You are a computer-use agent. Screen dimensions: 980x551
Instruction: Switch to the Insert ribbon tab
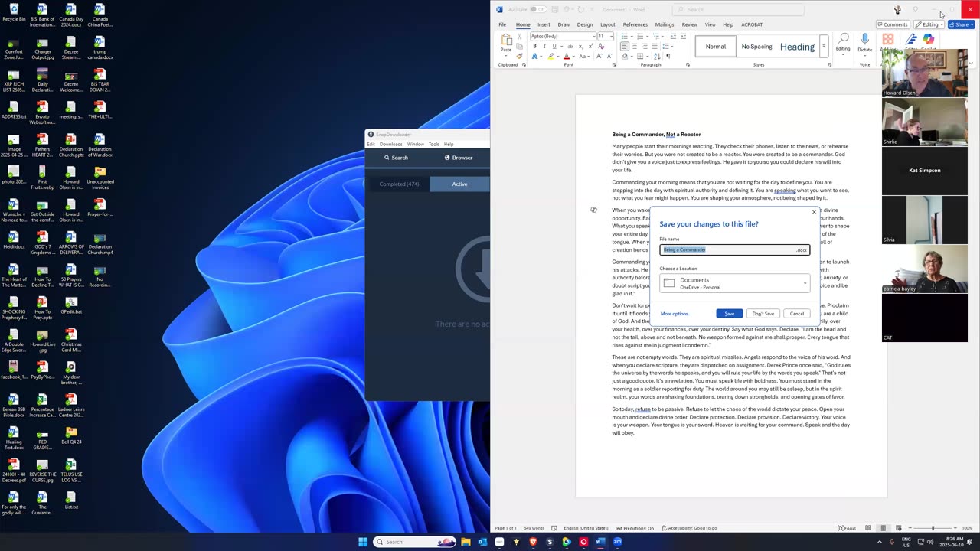544,24
